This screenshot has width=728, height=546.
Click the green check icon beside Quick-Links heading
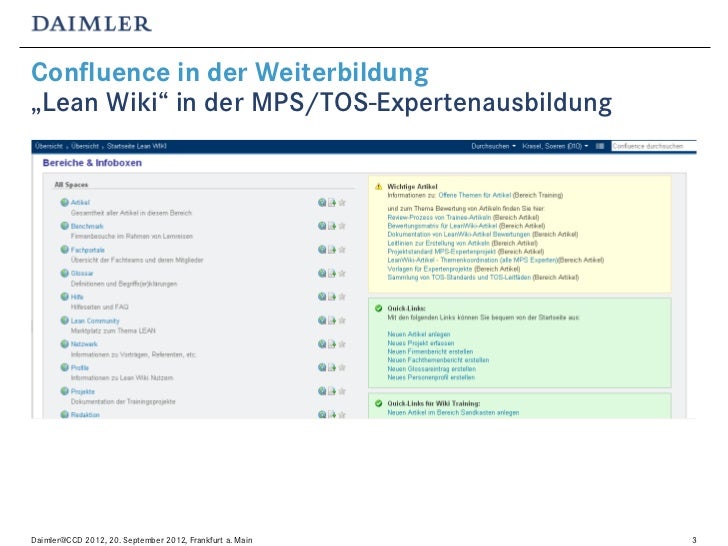click(378, 308)
